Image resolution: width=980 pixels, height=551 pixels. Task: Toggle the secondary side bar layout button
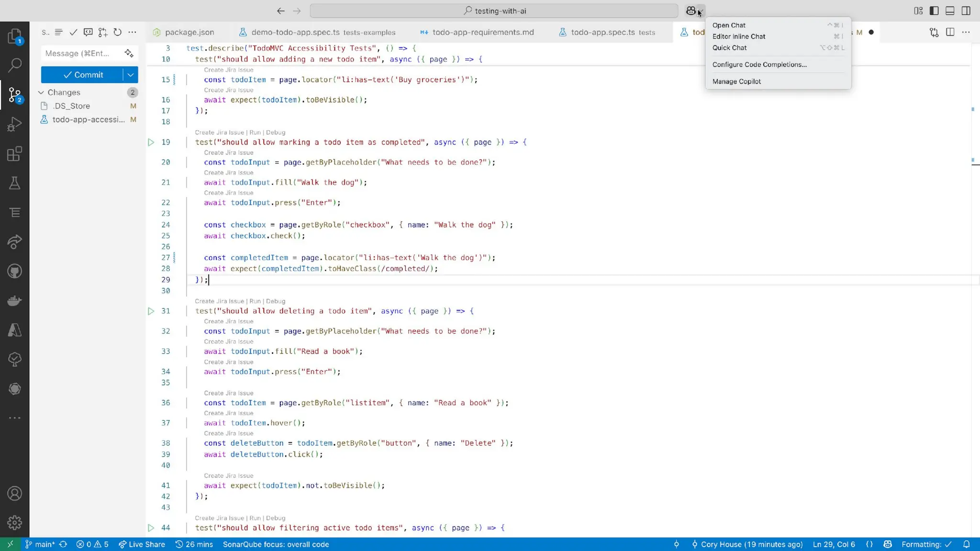(966, 11)
